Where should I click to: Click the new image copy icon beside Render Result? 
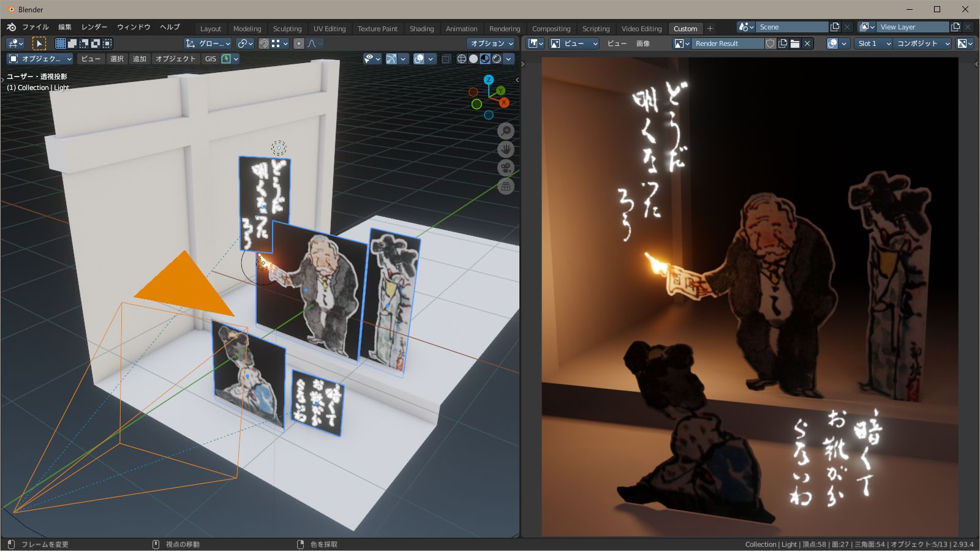[783, 43]
